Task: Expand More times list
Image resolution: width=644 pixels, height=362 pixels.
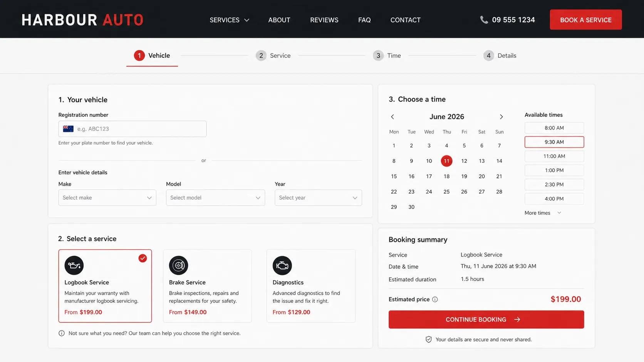Action: point(543,213)
